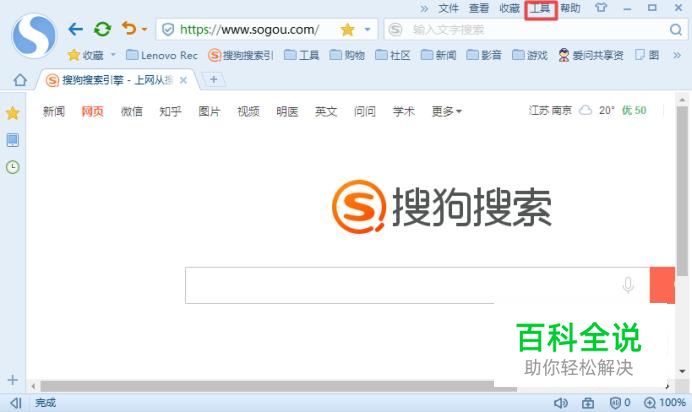This screenshot has width=692, height=412.
Task: Click the 问问 navigation link
Action: [365, 111]
